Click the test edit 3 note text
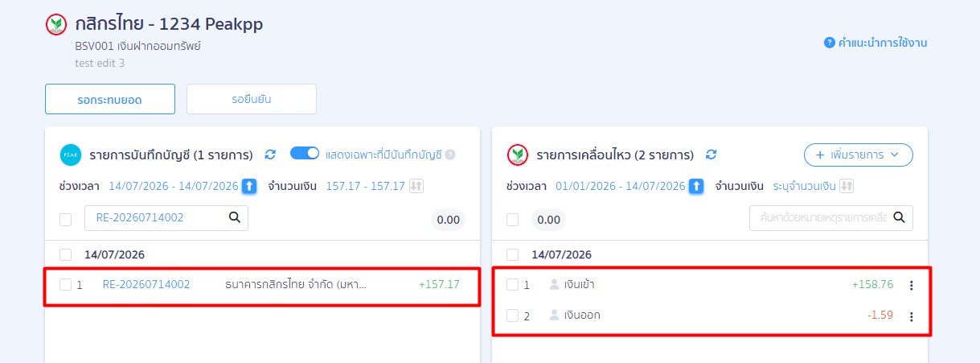 pos(100,63)
